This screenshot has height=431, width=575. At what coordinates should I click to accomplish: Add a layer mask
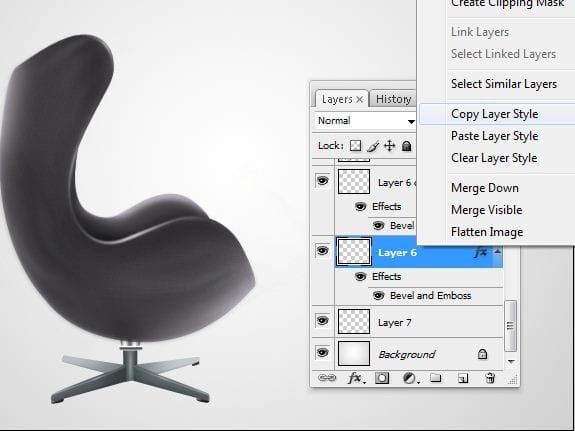pyautogui.click(x=382, y=378)
